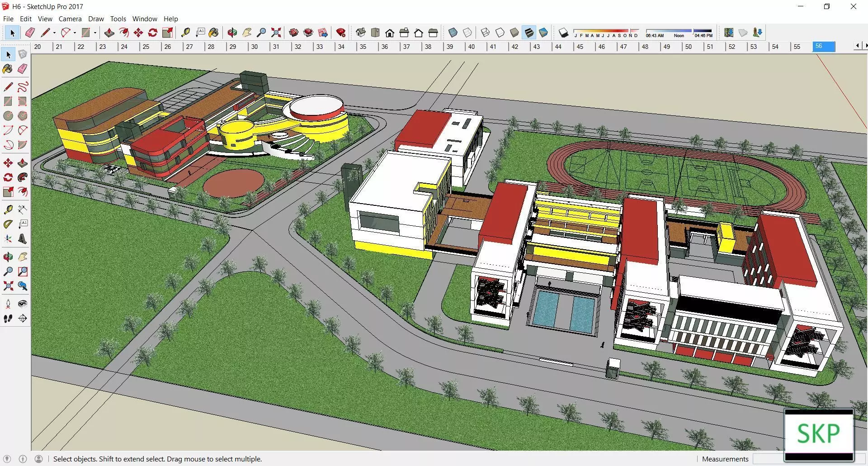Click the Previous view tool in left toolbar
Viewport: 868px width, 466px height.
(x=23, y=286)
